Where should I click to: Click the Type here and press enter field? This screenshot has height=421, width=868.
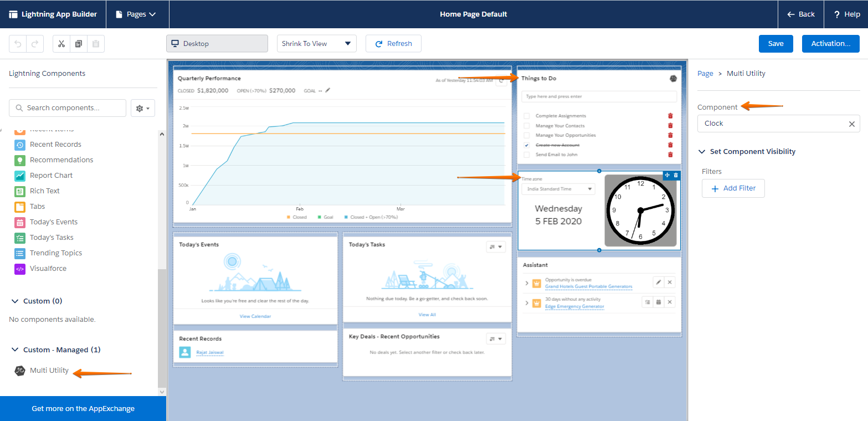tap(599, 96)
